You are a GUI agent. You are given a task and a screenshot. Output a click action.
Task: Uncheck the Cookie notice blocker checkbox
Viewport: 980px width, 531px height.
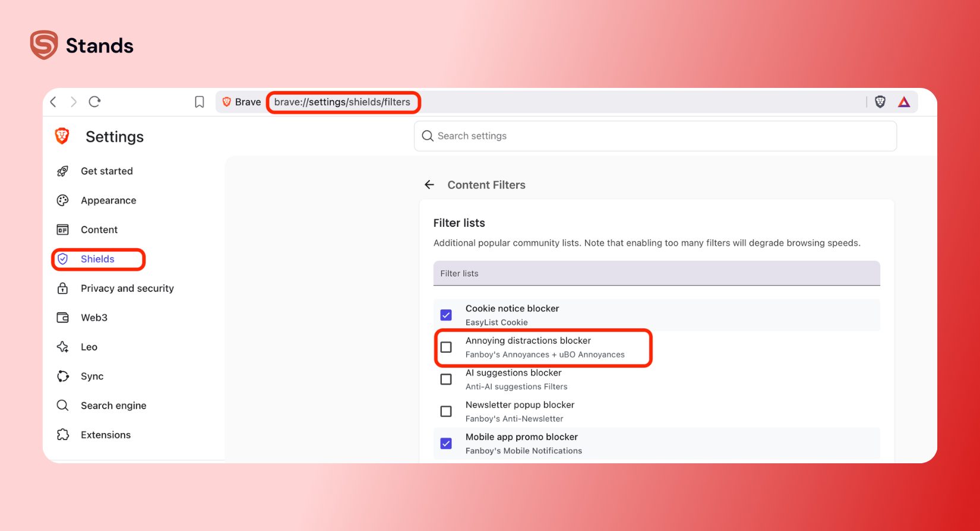(446, 315)
